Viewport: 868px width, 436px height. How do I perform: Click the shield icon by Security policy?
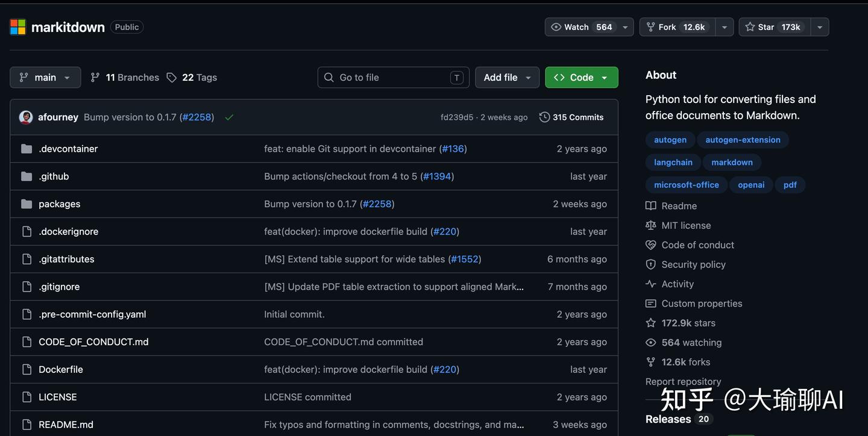(x=651, y=264)
